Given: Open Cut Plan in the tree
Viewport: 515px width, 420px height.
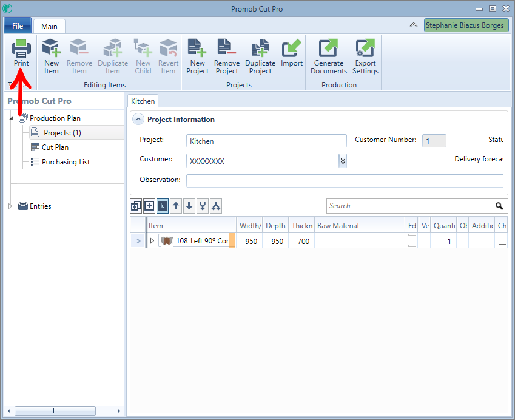Looking at the screenshot, I should (55, 147).
